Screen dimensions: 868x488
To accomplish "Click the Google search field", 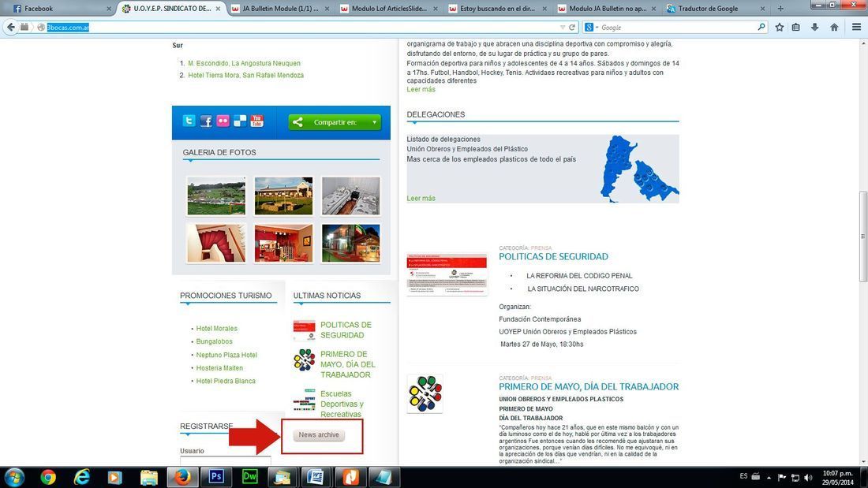I will pyautogui.click(x=676, y=27).
